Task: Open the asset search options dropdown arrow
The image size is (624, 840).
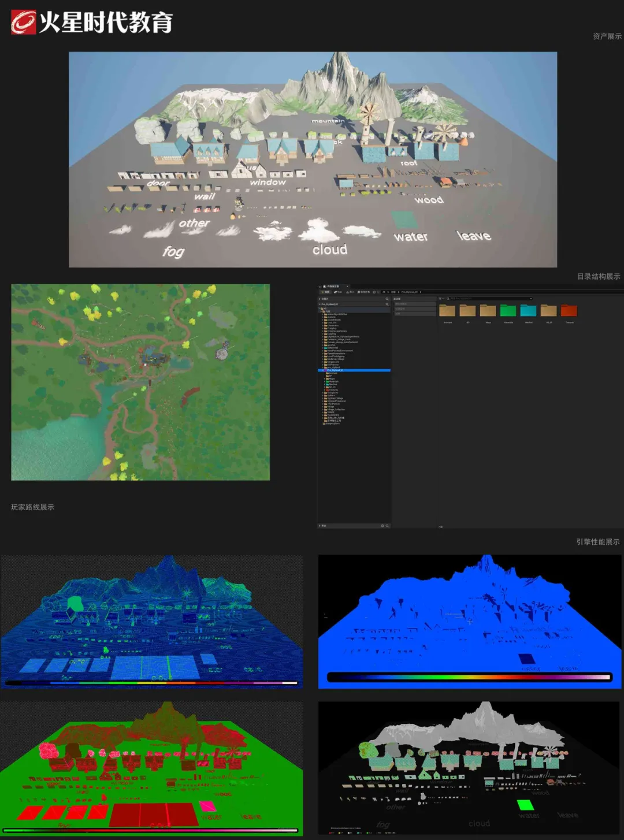Action: [530, 299]
